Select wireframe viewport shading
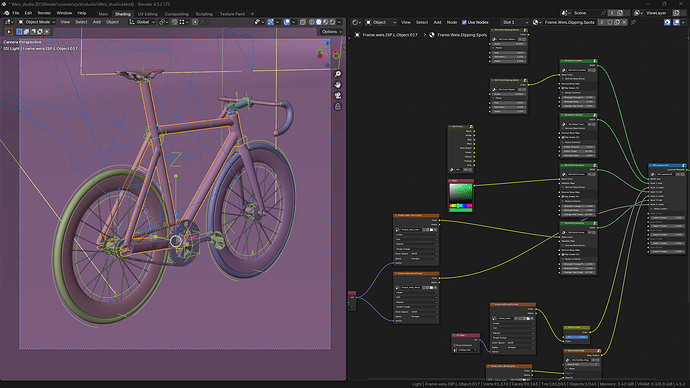Viewport: 690px width, 388px height. click(312, 22)
